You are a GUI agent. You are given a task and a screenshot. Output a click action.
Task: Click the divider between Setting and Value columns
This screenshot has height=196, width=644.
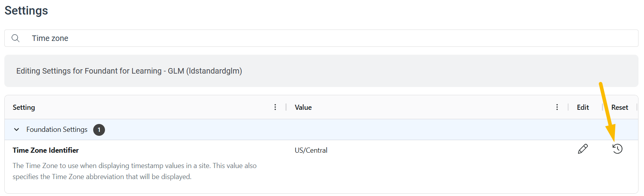pos(286,107)
